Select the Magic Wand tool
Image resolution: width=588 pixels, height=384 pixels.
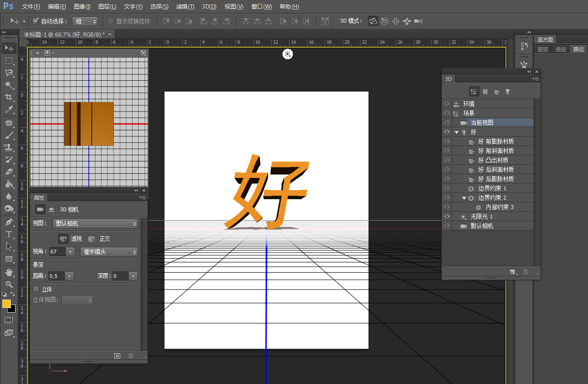[x=8, y=85]
